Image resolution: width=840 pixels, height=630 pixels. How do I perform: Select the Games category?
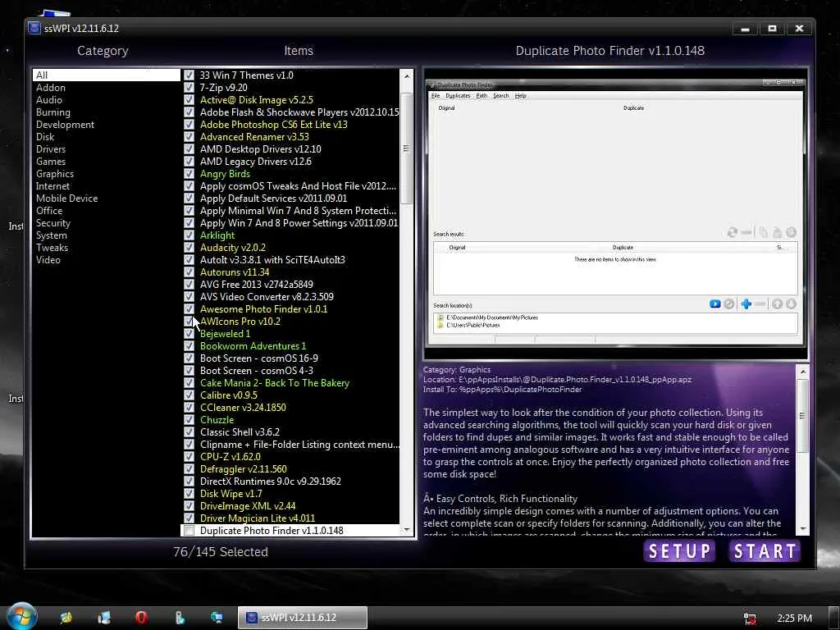(51, 162)
